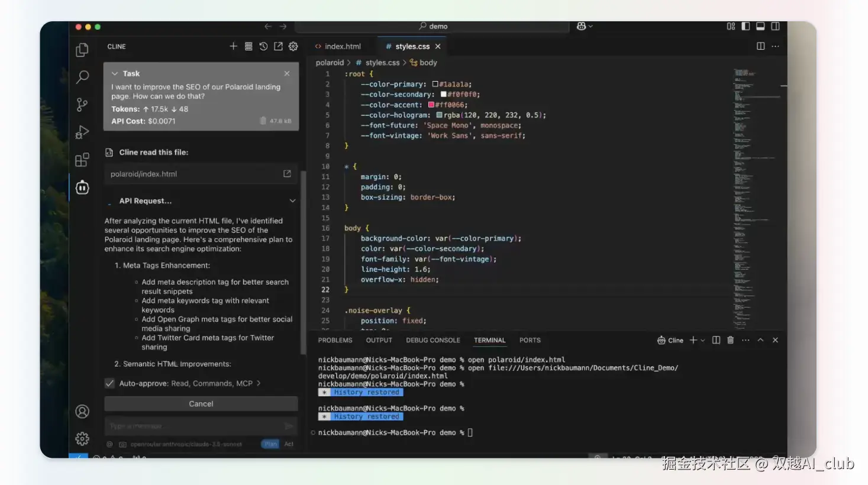The height and width of the screenshot is (485, 868).
Task: Open Source Control view in activity bar
Action: [x=82, y=105]
